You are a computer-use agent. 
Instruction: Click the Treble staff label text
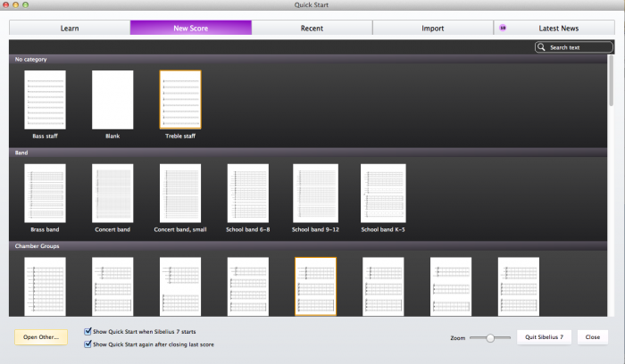tap(180, 136)
